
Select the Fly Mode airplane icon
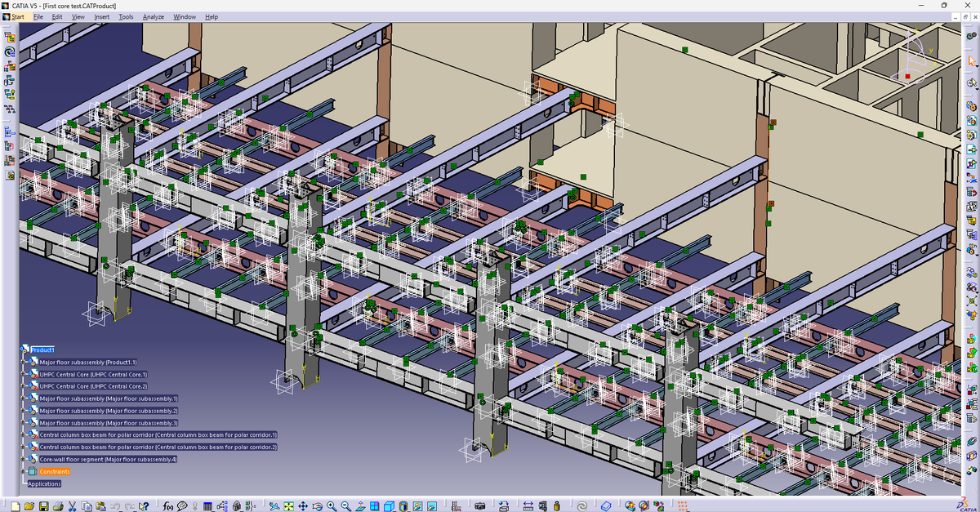click(274, 505)
